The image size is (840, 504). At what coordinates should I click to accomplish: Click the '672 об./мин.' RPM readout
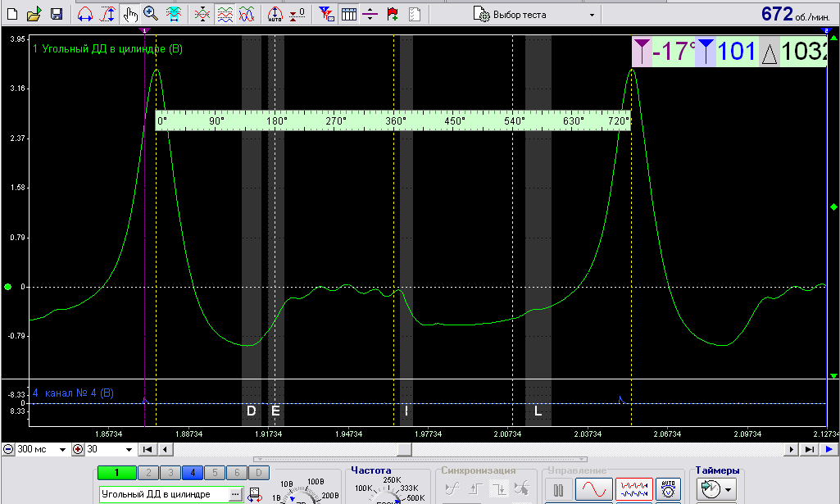(x=795, y=15)
